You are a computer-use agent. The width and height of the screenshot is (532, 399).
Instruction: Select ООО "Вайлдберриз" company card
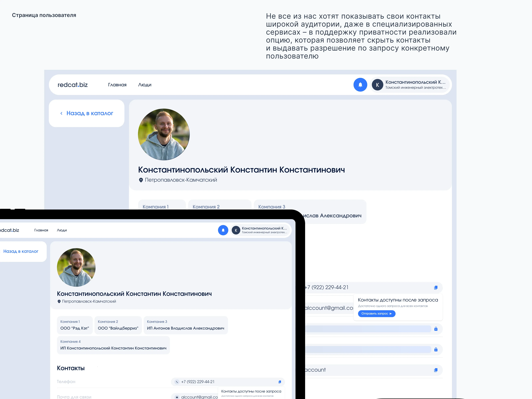tap(118, 325)
